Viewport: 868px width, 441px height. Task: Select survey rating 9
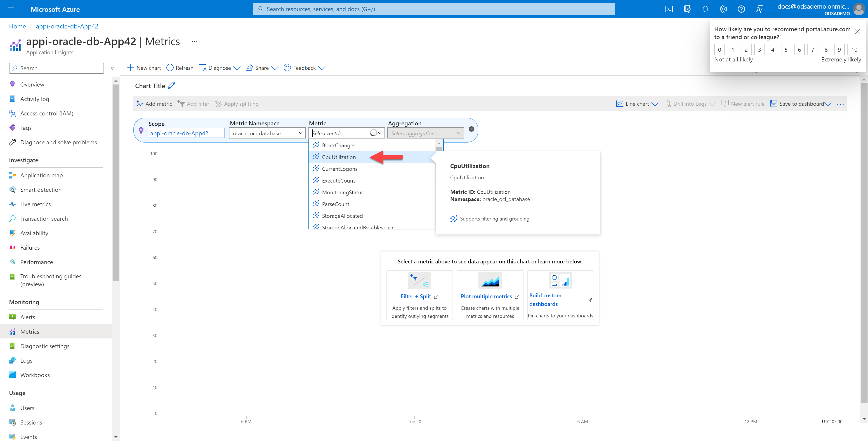tap(839, 49)
